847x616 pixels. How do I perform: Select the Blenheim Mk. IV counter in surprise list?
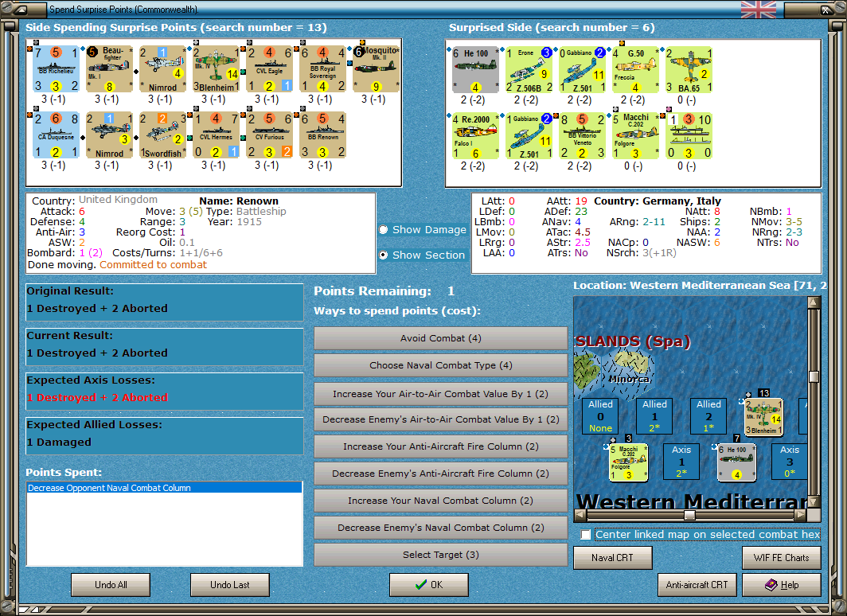pyautogui.click(x=216, y=68)
